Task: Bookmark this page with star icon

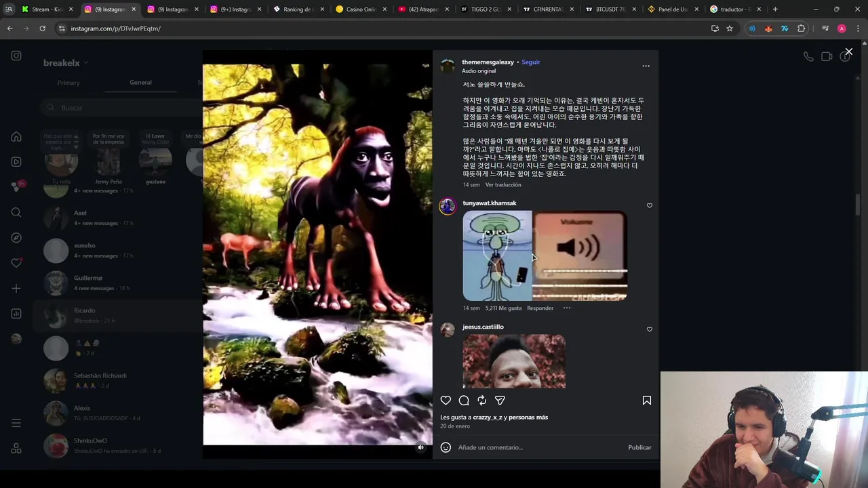Action: point(730,28)
